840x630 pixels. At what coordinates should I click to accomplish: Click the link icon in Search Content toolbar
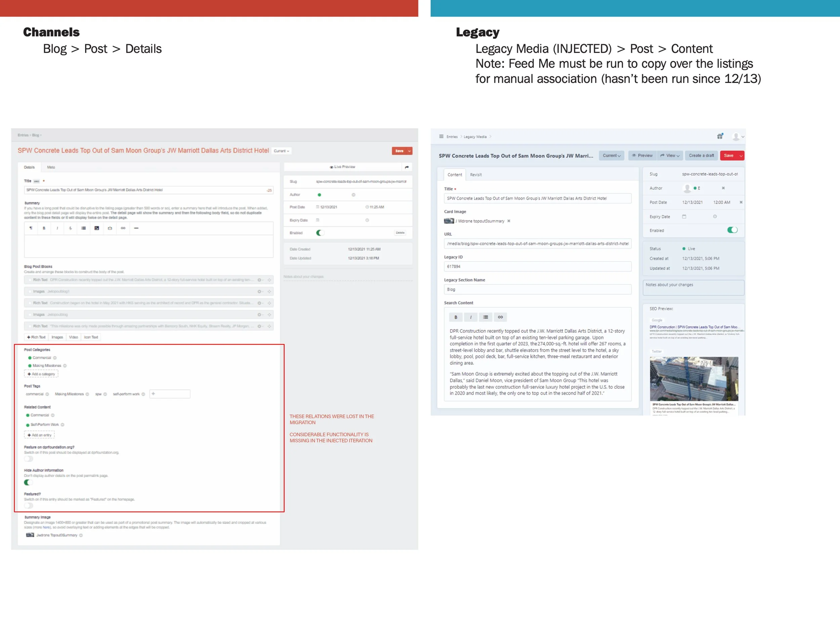(x=500, y=317)
